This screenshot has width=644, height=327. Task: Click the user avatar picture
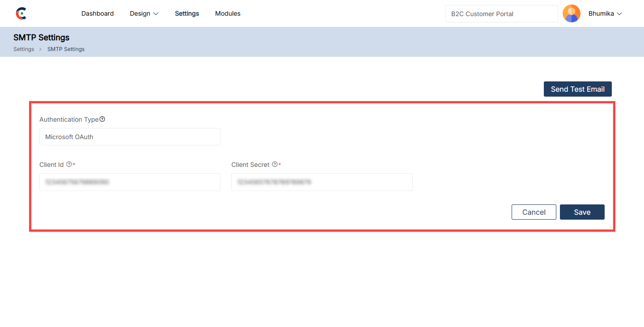571,13
